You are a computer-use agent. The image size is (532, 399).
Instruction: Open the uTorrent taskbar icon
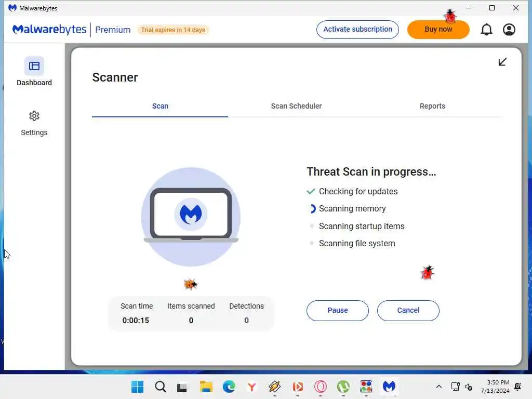(343, 387)
